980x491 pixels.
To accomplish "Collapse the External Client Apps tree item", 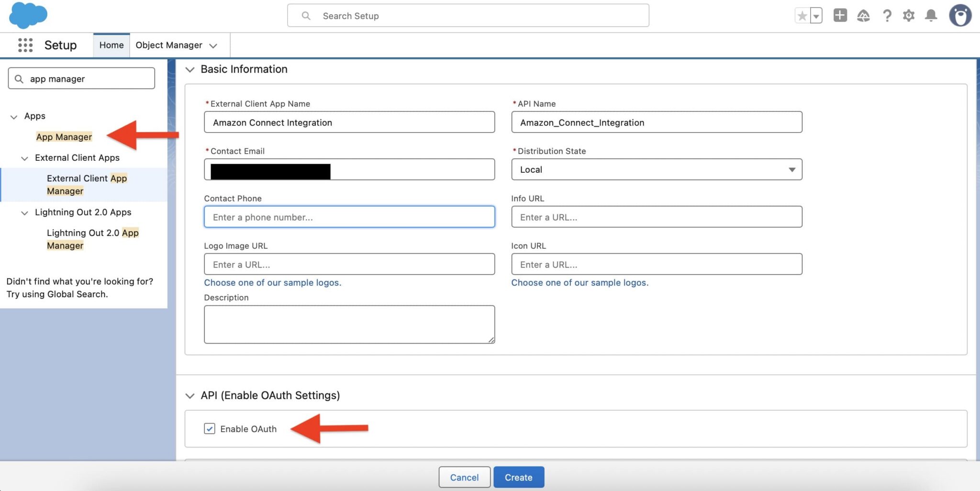I will (24, 158).
